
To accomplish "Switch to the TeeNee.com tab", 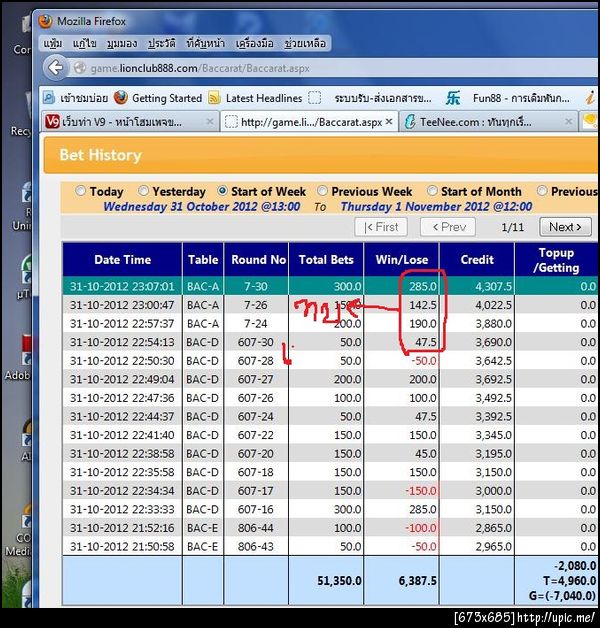I will pyautogui.click(x=488, y=121).
